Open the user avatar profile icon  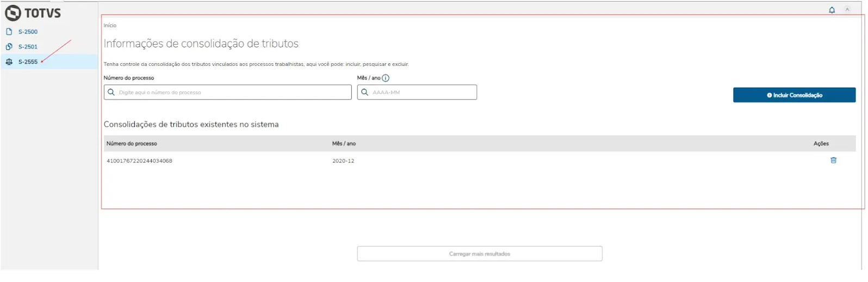tap(847, 10)
